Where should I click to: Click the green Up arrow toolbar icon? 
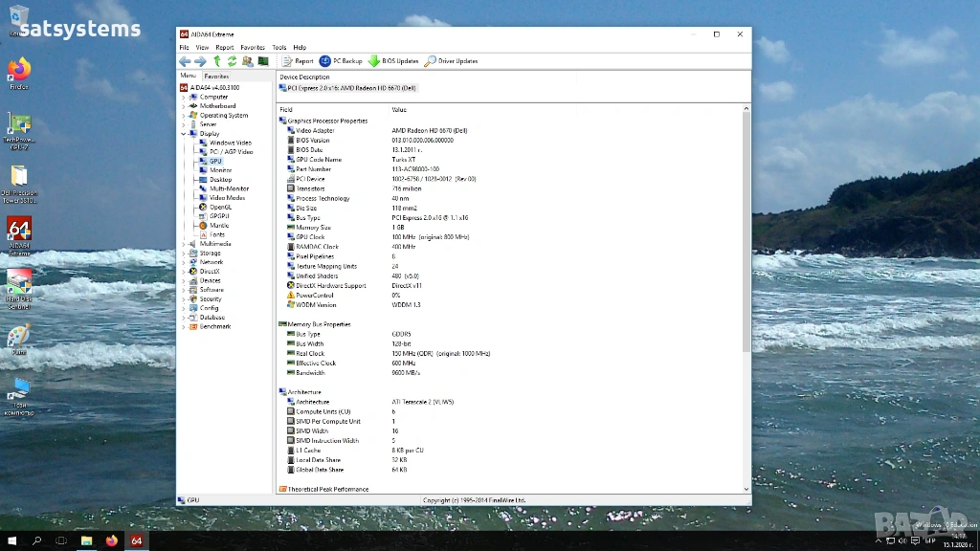(217, 61)
